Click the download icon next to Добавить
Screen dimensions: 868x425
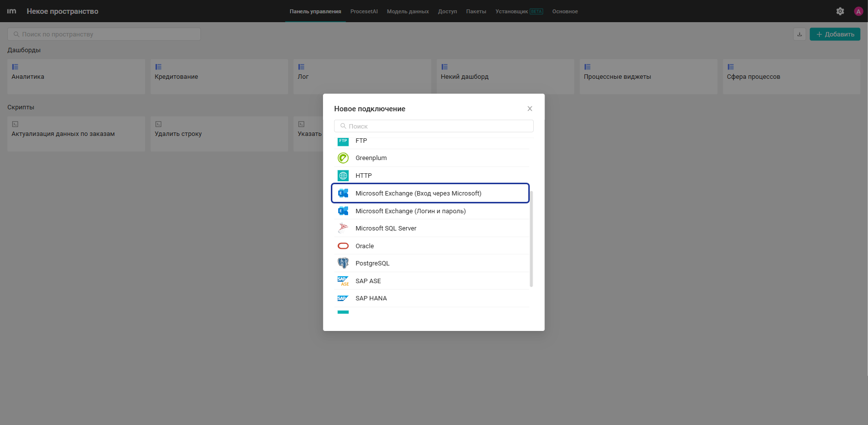(x=800, y=34)
